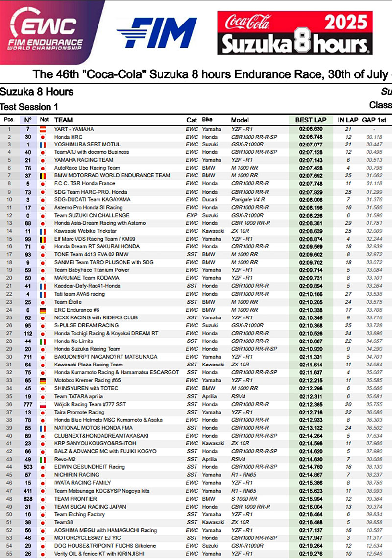The image size is (392, 560).
Task: Click the TEAM column header
Action: 63,120
